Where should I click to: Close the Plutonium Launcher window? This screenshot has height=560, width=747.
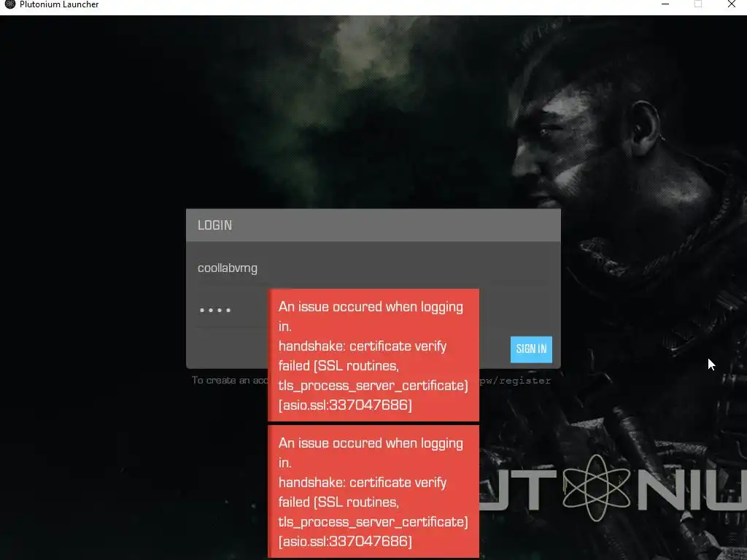click(x=731, y=4)
